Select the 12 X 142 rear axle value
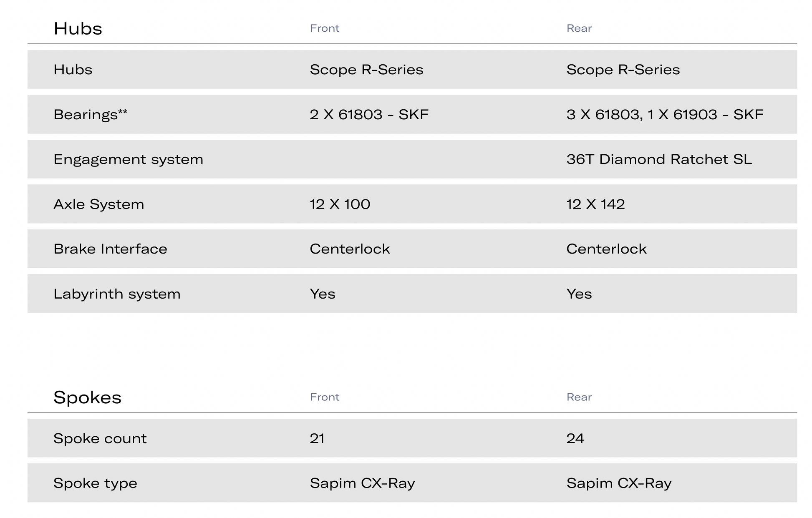Viewport: 812px width, 518px height. pos(595,204)
